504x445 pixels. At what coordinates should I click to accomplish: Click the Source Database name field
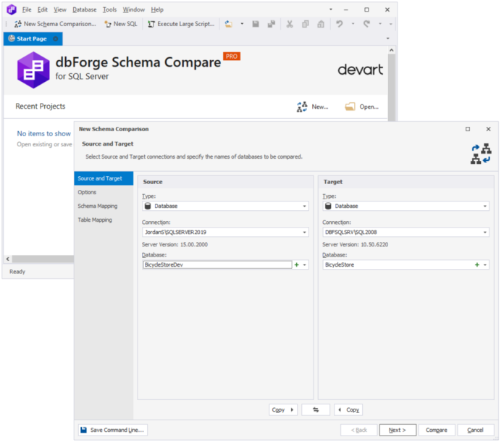click(217, 265)
